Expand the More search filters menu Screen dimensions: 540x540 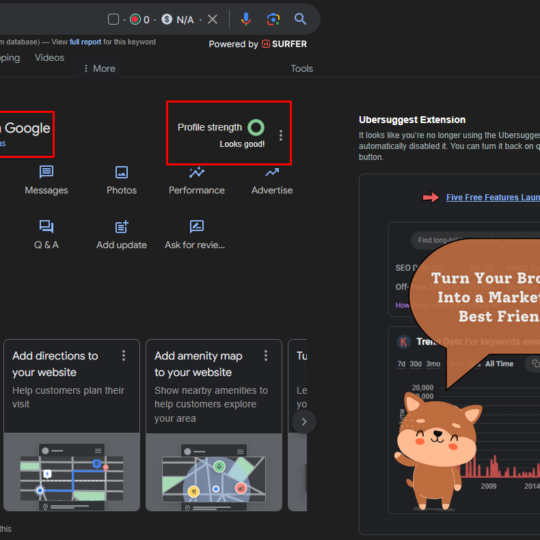coord(100,69)
